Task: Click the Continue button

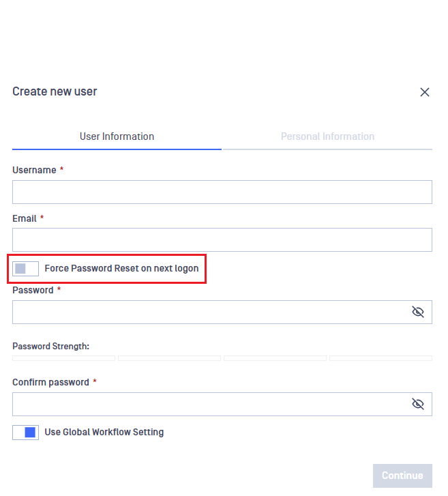Action: (402, 476)
